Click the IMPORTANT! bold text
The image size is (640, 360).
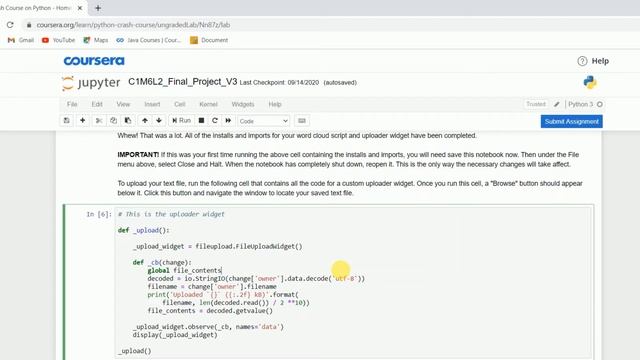[x=138, y=155]
